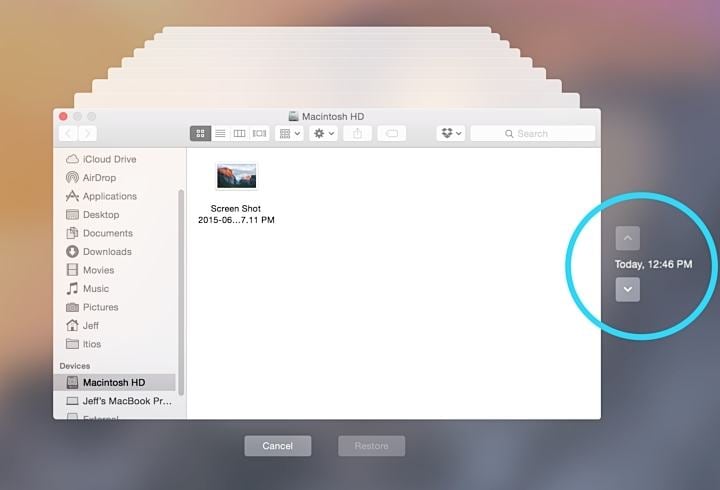Go forward with the right arrow button
The height and width of the screenshot is (490, 720).
(87, 134)
